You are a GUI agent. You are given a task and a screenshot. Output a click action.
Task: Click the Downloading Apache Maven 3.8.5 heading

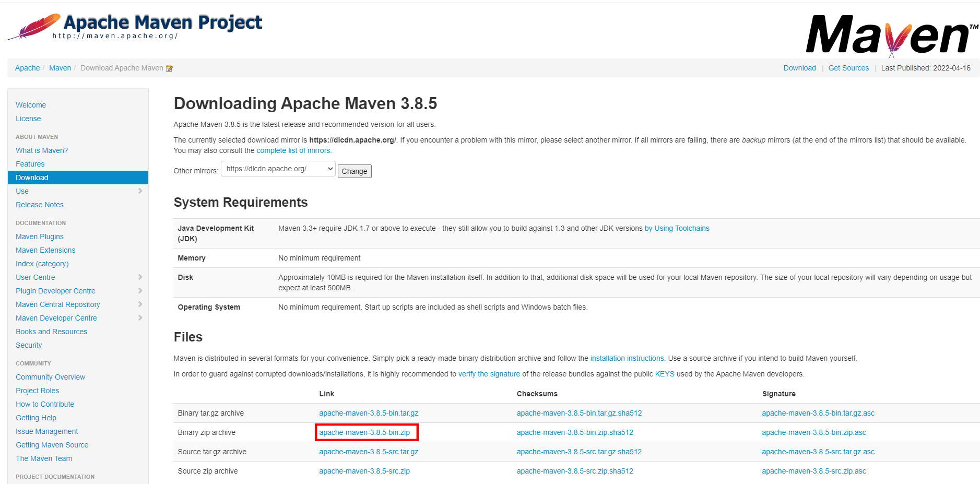(x=305, y=103)
